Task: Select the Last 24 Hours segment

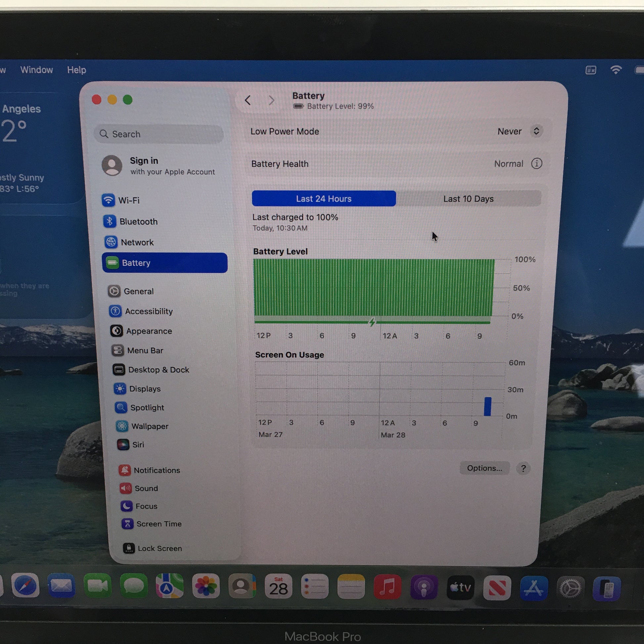Action: (324, 199)
